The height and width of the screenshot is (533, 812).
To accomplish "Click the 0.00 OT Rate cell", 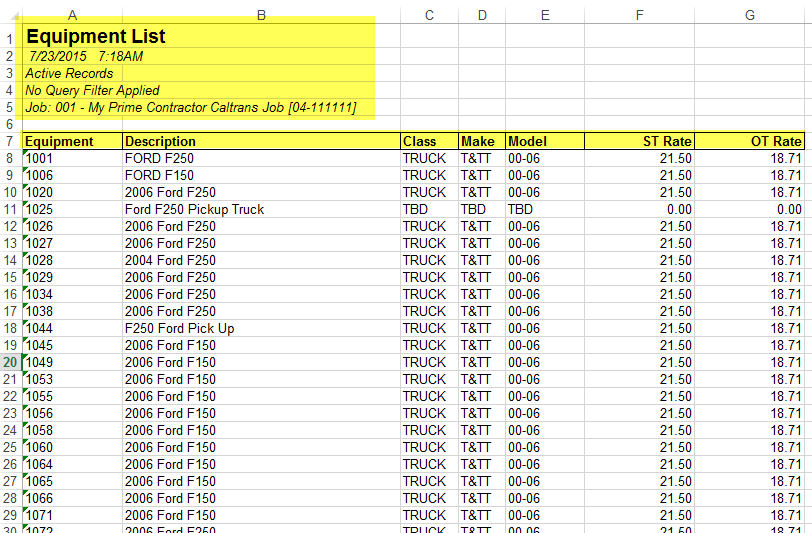I will [750, 209].
